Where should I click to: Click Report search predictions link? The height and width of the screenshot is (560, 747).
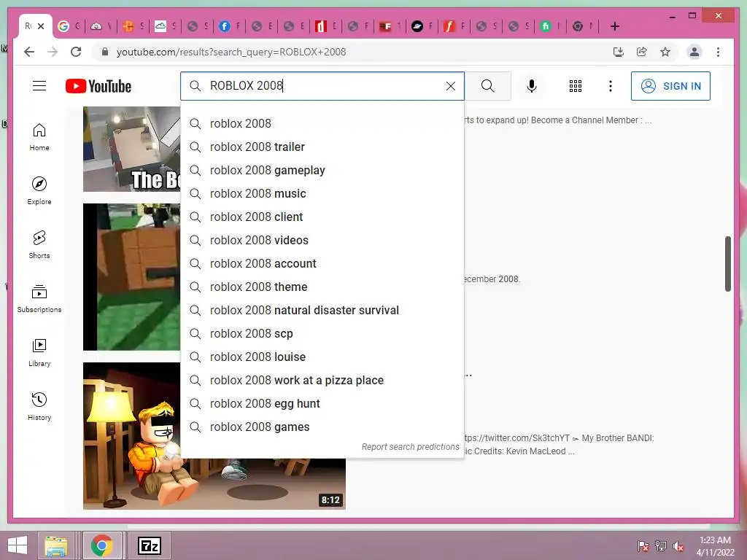point(410,447)
